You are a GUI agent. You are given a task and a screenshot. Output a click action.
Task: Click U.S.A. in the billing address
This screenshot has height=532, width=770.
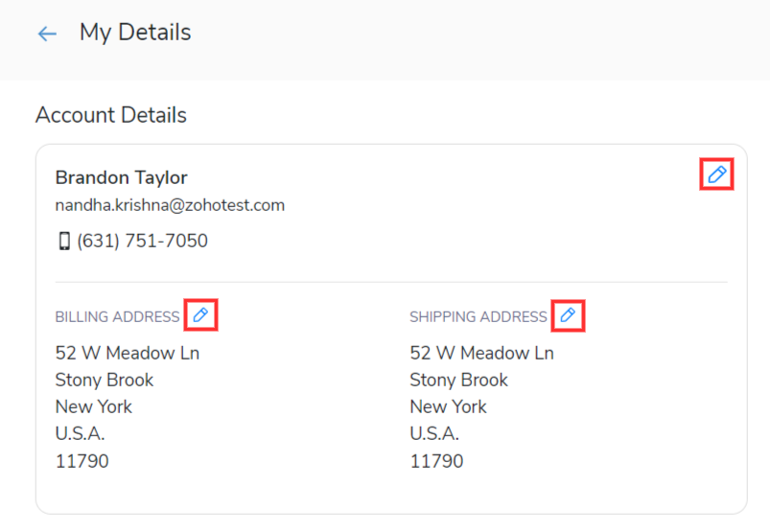81,433
